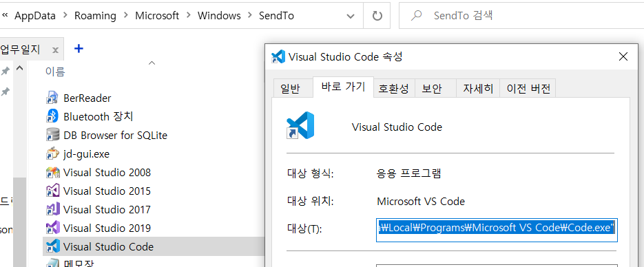This screenshot has width=644, height=267.
Task: Select the Visual Studio 2017 name
Action: click(107, 210)
